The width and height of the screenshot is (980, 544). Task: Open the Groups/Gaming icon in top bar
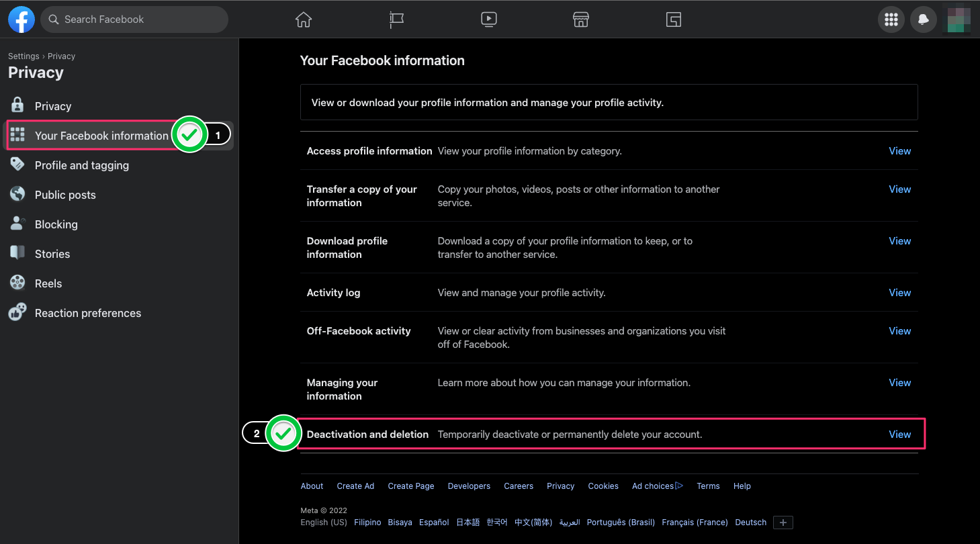674,19
